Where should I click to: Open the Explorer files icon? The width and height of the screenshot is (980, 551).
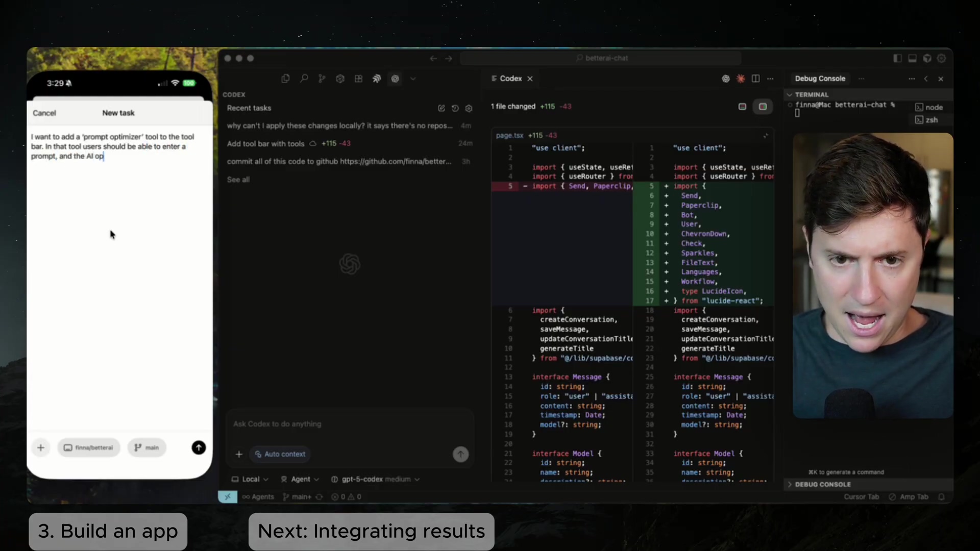point(285,79)
